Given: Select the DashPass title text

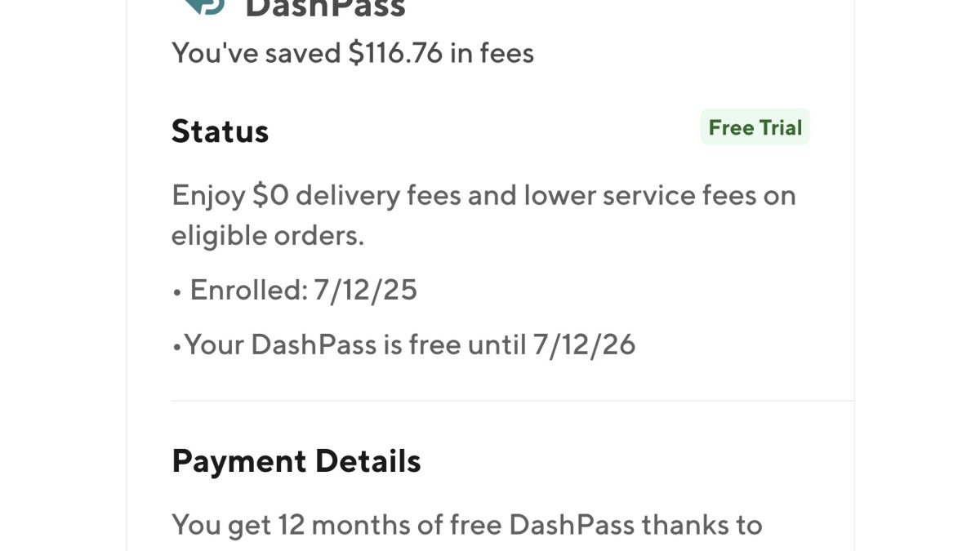Looking at the screenshot, I should (x=325, y=8).
